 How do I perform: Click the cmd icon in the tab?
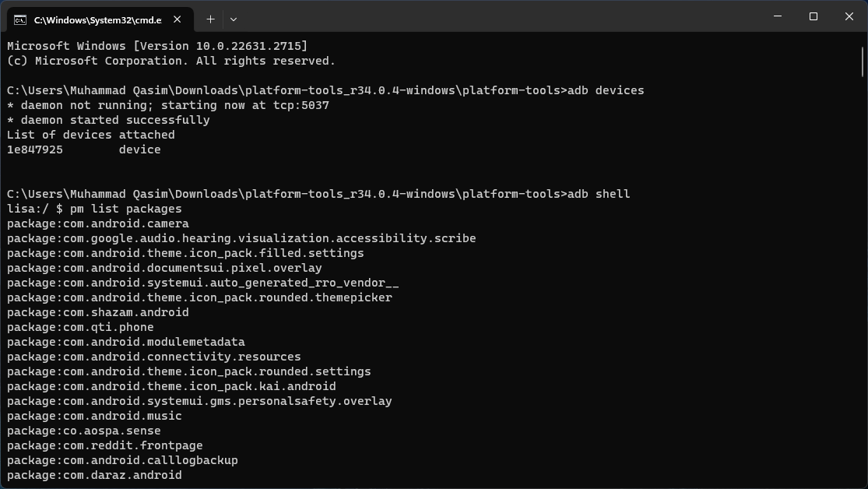pos(20,19)
